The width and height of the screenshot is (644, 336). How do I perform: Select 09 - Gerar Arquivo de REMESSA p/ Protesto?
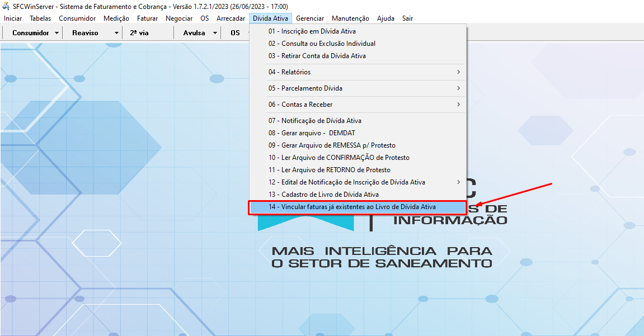[332, 145]
